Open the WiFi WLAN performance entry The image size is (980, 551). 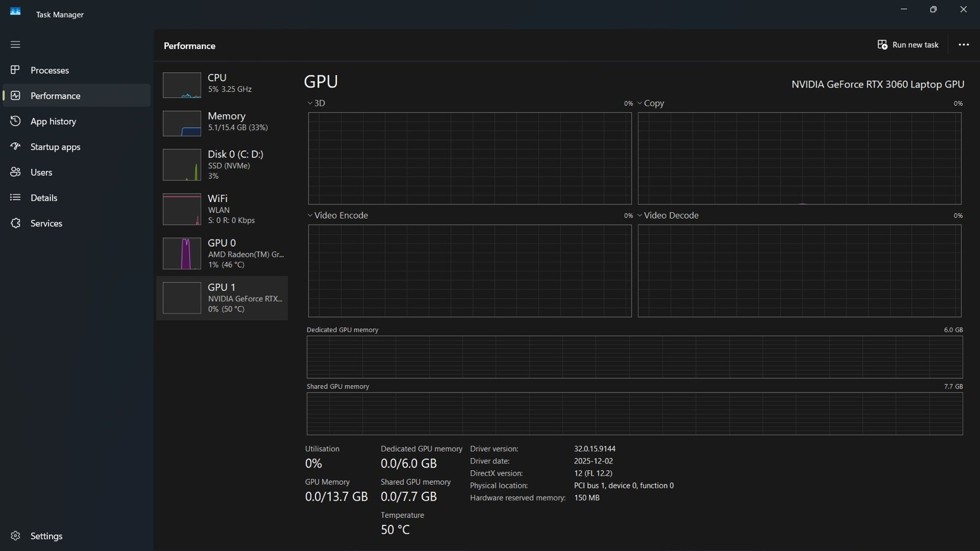(222, 209)
